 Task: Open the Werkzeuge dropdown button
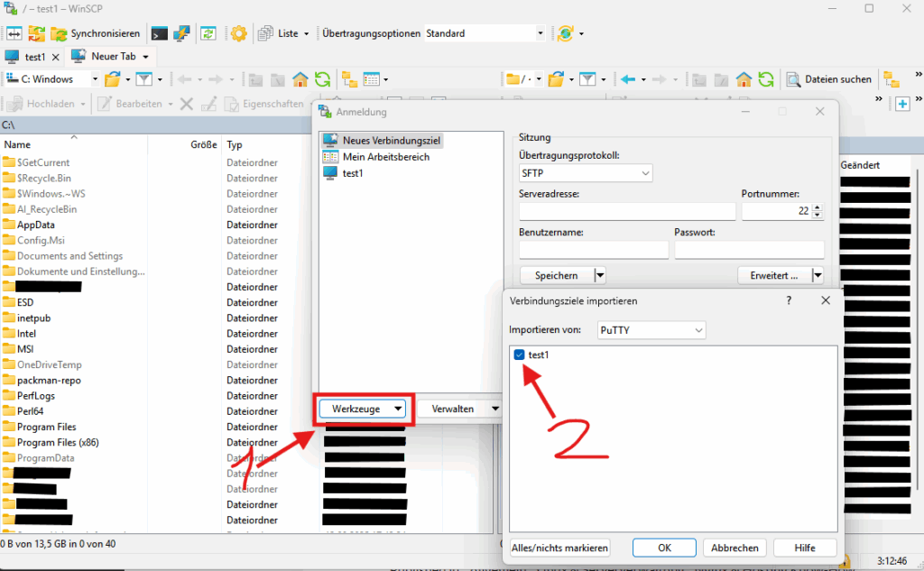point(363,409)
